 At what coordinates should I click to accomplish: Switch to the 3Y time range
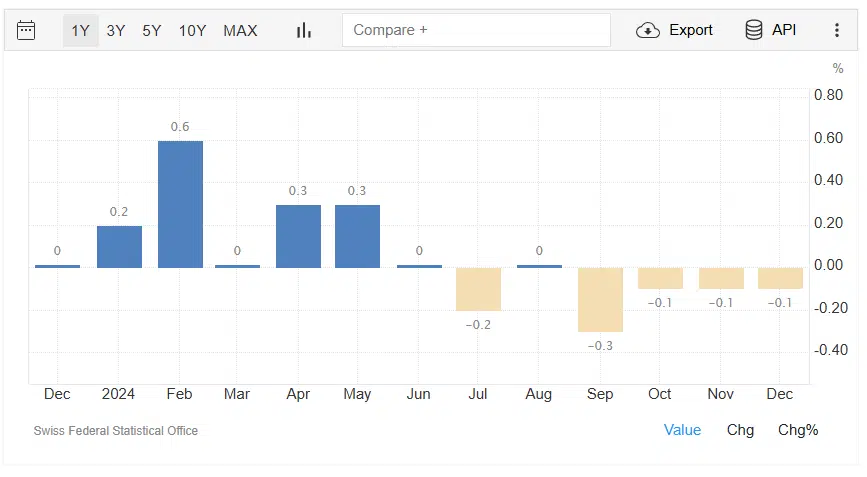point(116,30)
